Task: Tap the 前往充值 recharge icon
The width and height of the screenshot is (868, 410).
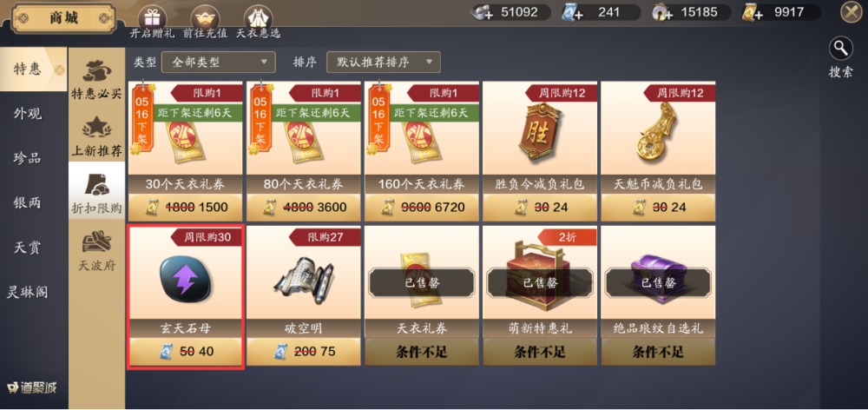Action: 205,17
